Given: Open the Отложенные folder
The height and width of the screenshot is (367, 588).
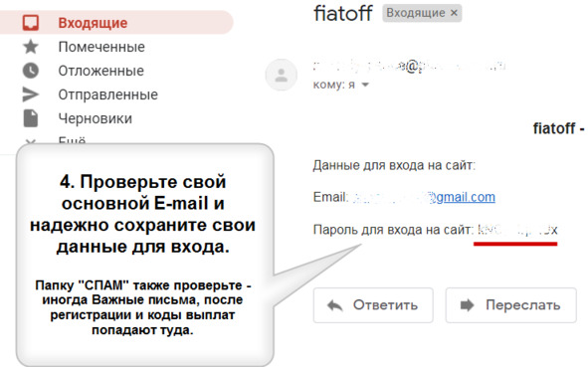Looking at the screenshot, I should click(x=100, y=71).
